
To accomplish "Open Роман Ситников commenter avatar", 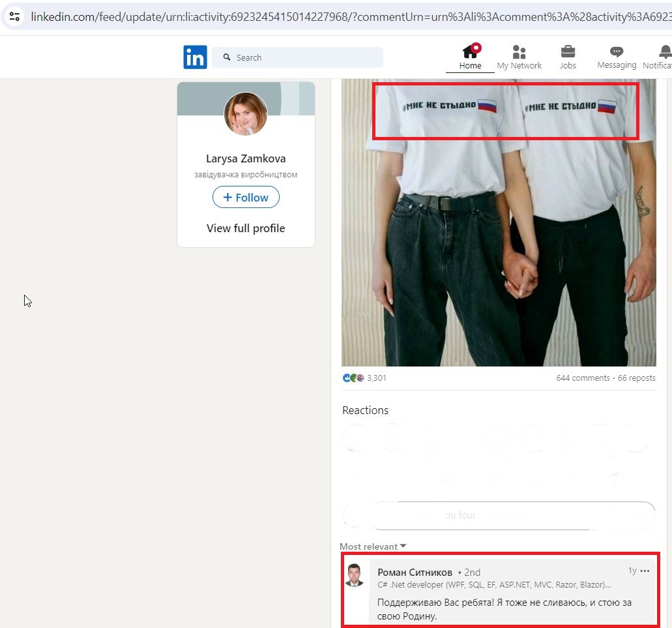I will 355,575.
